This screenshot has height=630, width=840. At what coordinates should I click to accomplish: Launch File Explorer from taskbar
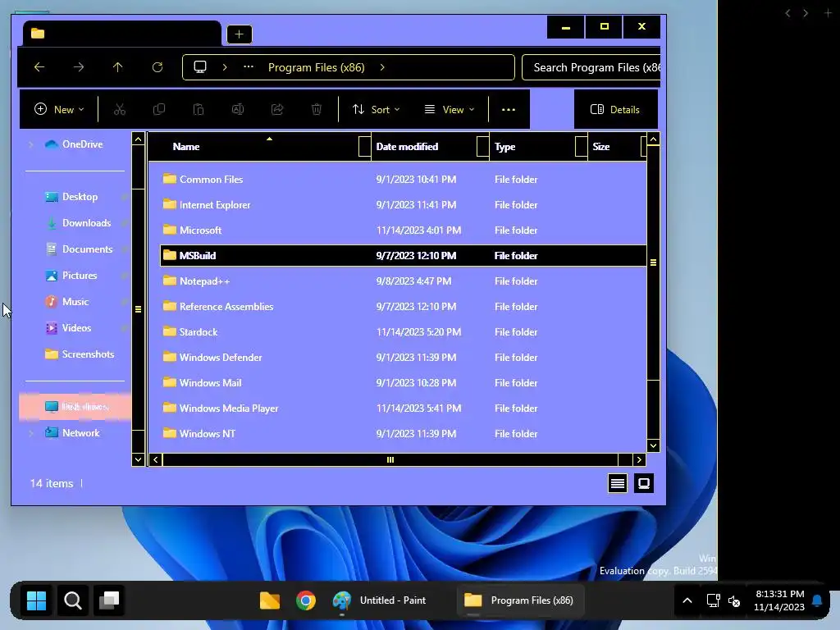[269, 600]
